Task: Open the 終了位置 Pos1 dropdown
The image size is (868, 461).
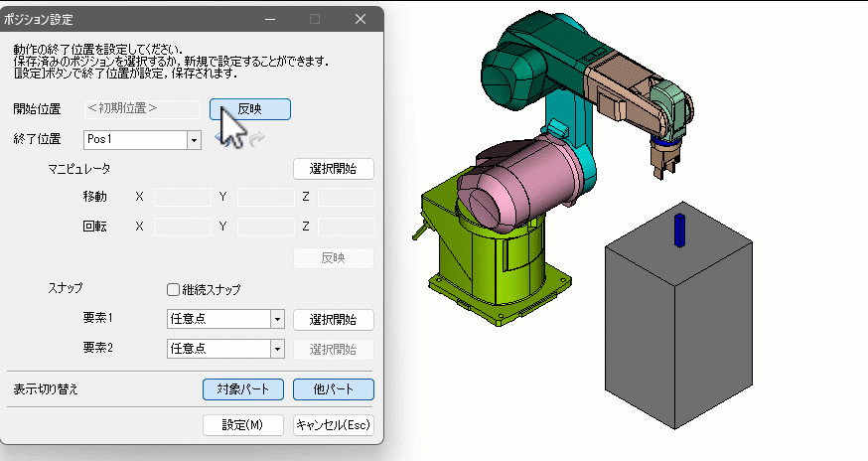Action: click(x=194, y=140)
